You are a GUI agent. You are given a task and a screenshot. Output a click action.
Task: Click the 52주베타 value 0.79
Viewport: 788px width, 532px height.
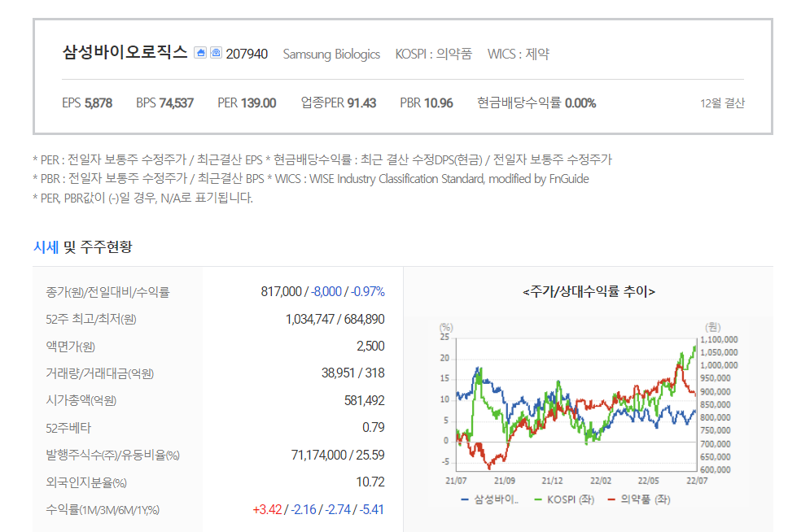pyautogui.click(x=374, y=428)
